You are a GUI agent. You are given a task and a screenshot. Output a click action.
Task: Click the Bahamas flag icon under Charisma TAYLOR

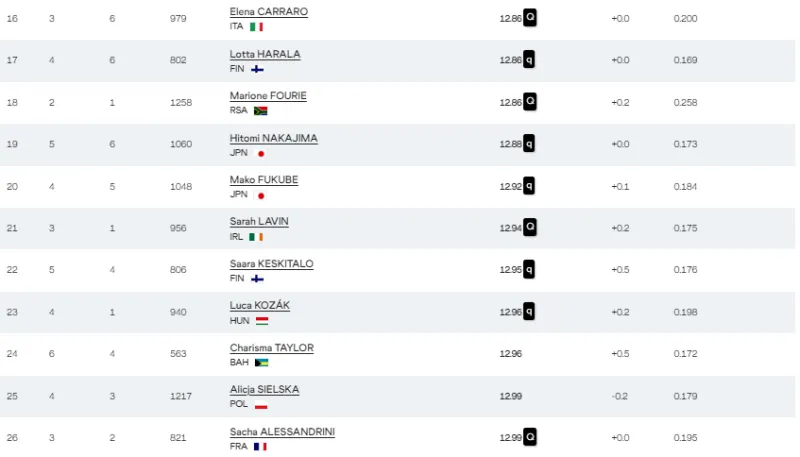261,363
